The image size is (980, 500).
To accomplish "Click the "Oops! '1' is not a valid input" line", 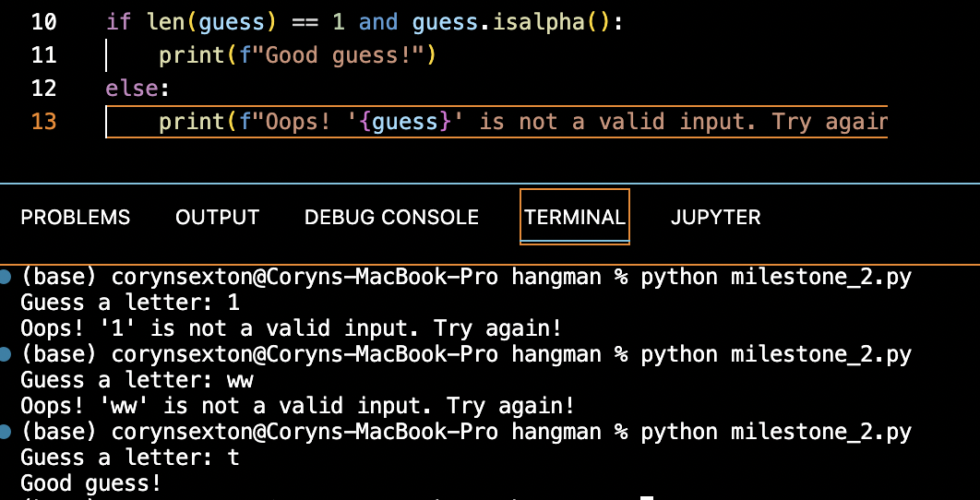I will click(x=292, y=328).
